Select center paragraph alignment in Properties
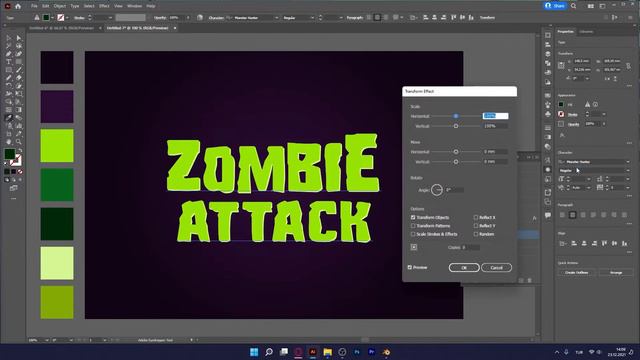 572,215
